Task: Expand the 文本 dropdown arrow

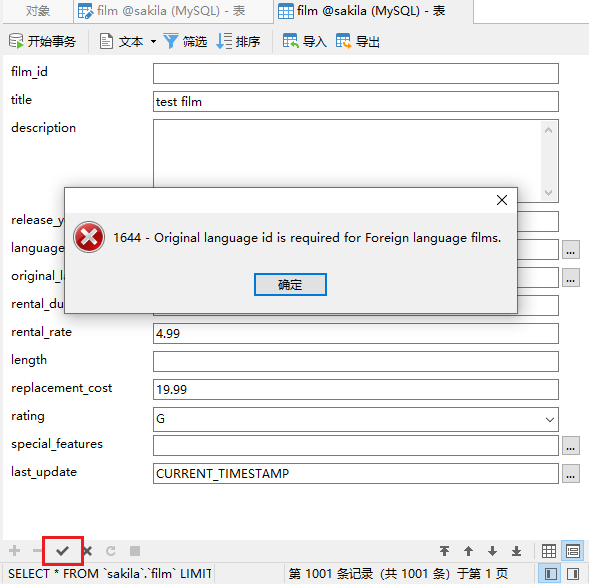Action: (x=153, y=41)
